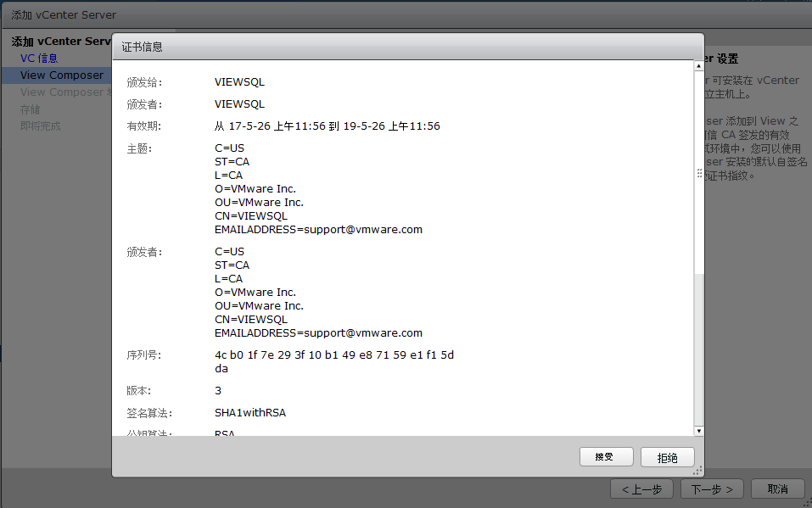Image resolution: width=812 pixels, height=508 pixels.
Task: Proceed with 下一步 > button
Action: pos(712,488)
